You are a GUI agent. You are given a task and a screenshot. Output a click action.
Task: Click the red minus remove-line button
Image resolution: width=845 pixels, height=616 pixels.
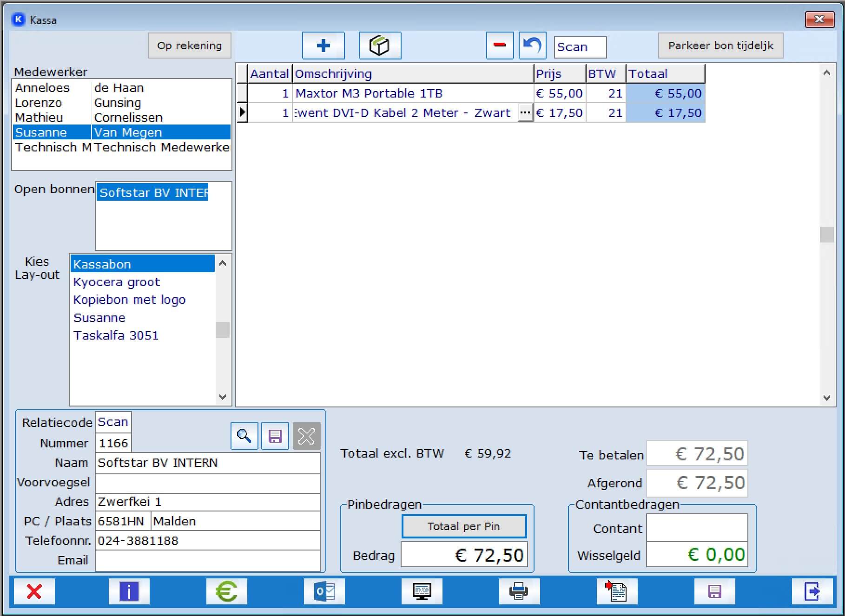(499, 46)
